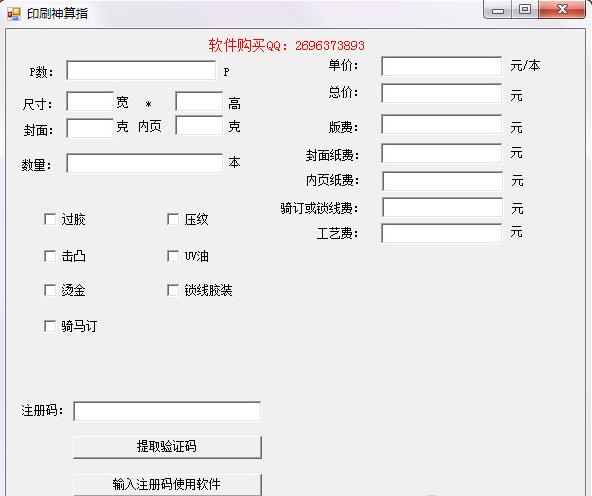
Task: Select the 烫金 checkbox
Action: point(50,290)
